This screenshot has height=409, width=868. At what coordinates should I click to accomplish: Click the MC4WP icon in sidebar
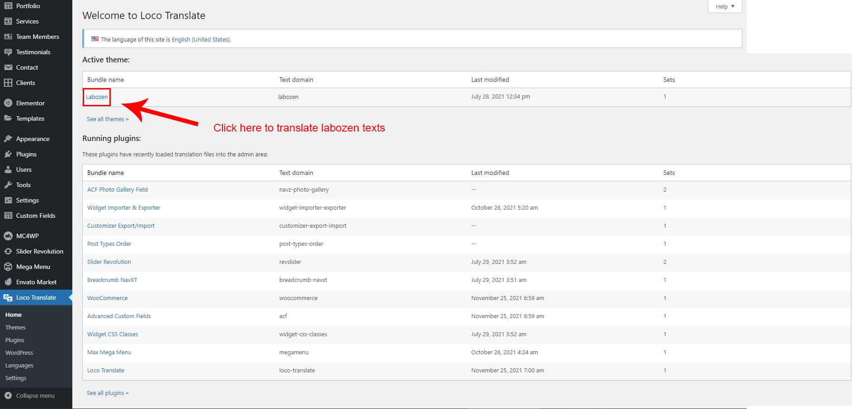tap(8, 236)
